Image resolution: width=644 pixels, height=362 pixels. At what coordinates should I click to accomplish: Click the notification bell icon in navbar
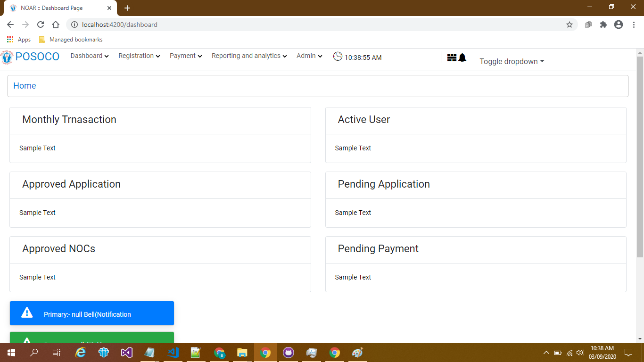[462, 58]
